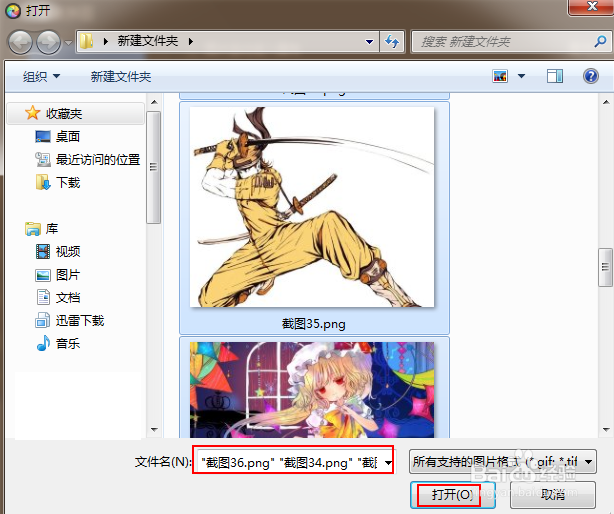
Task: Click the 打开(O) button
Action: click(x=452, y=495)
